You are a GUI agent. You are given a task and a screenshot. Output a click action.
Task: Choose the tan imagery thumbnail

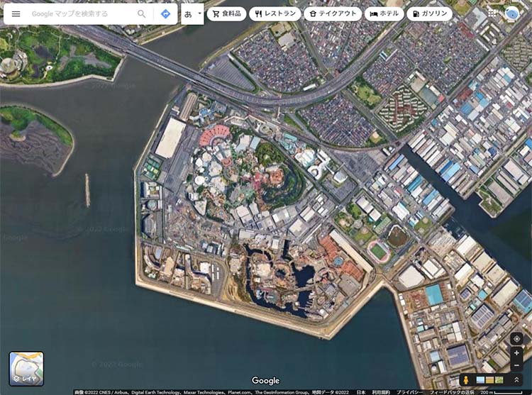tap(489, 380)
